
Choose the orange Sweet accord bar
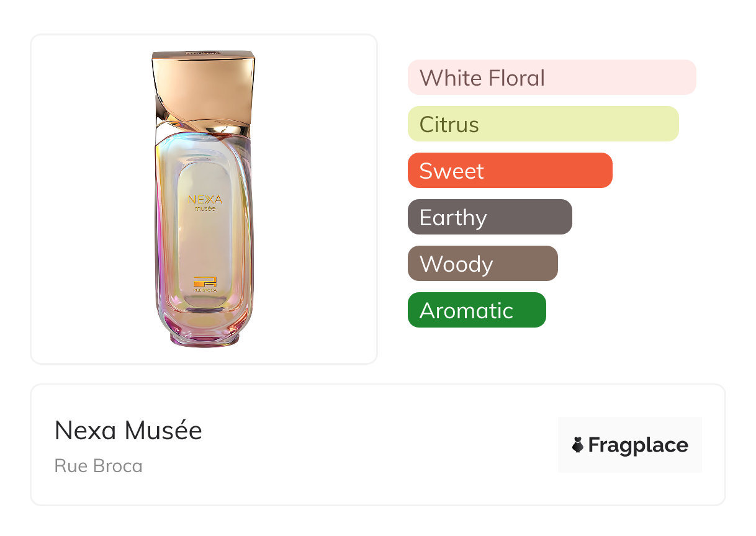point(510,171)
